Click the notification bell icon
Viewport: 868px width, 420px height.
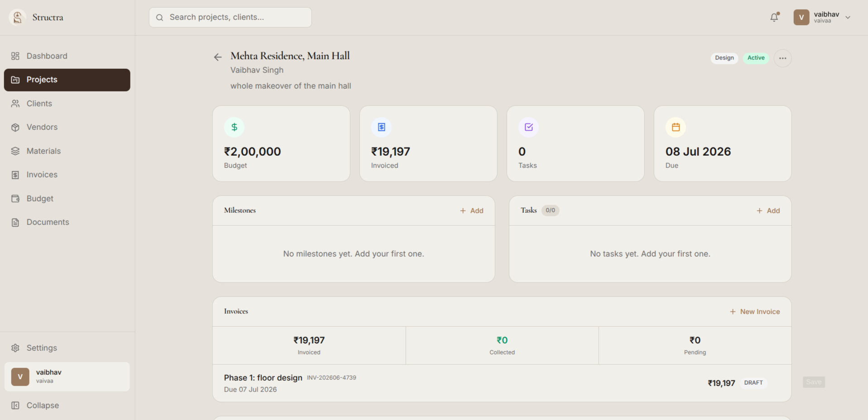point(774,17)
